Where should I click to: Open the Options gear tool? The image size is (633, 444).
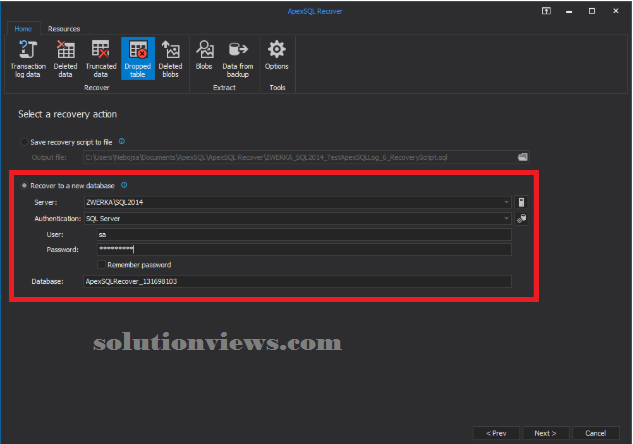point(277,55)
